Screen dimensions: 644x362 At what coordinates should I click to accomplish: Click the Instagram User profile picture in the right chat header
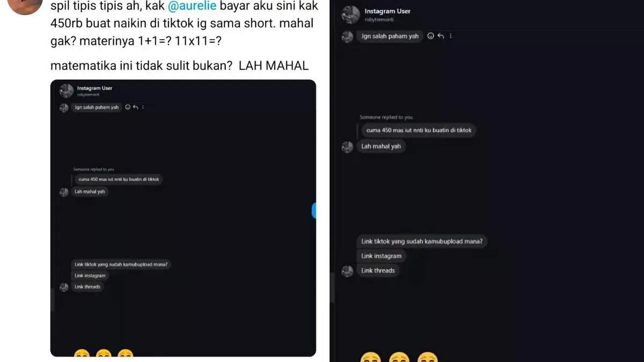tap(350, 14)
